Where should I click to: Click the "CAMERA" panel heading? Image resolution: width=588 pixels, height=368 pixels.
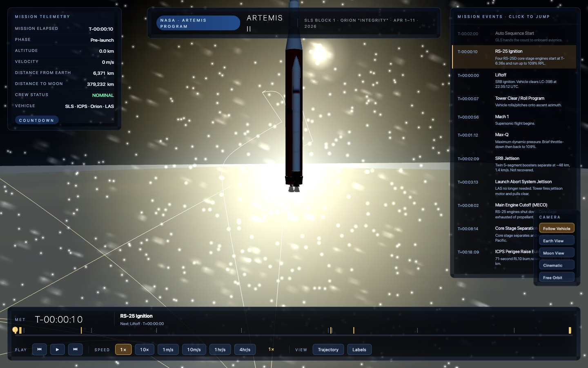[550, 217]
